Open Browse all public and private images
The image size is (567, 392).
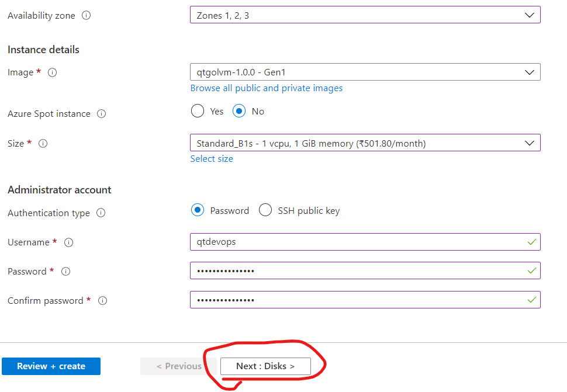click(x=267, y=88)
